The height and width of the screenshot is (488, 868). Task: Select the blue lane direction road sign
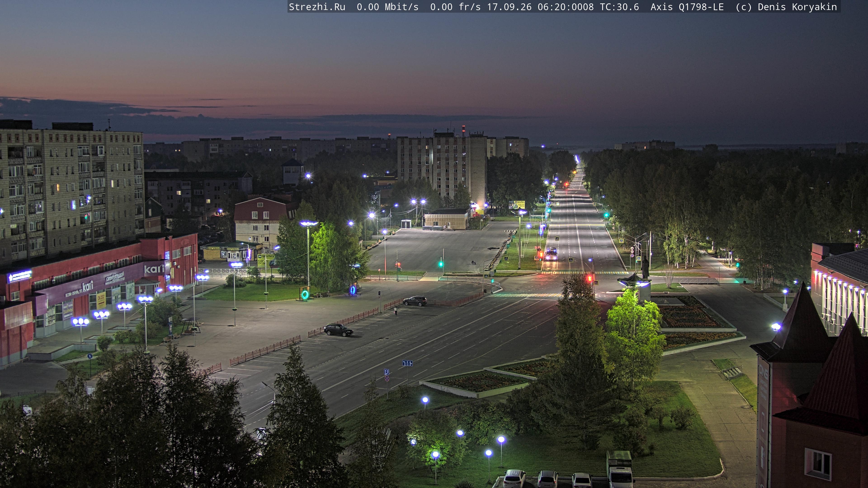coord(407,363)
